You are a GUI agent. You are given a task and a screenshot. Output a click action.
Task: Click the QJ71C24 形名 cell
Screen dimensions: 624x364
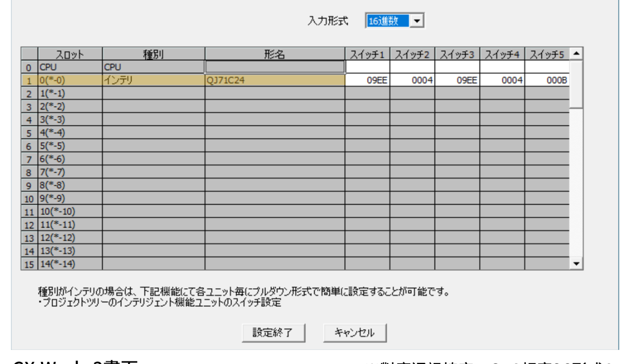click(275, 80)
